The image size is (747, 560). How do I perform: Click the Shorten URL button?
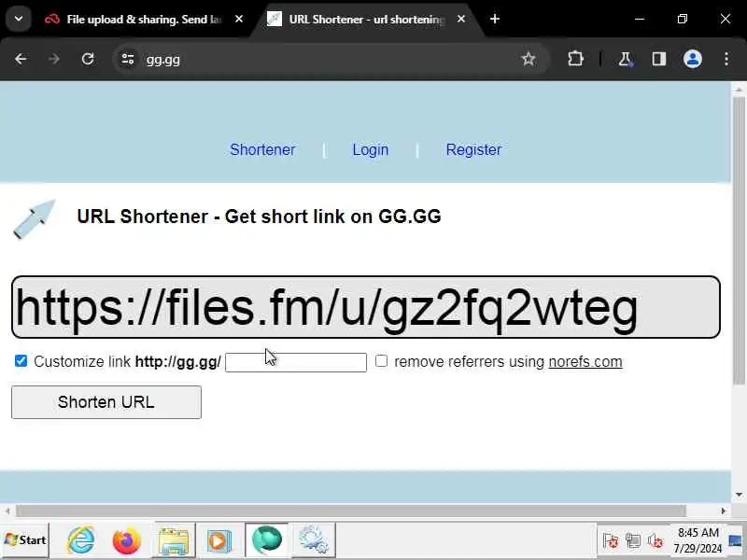[106, 402]
